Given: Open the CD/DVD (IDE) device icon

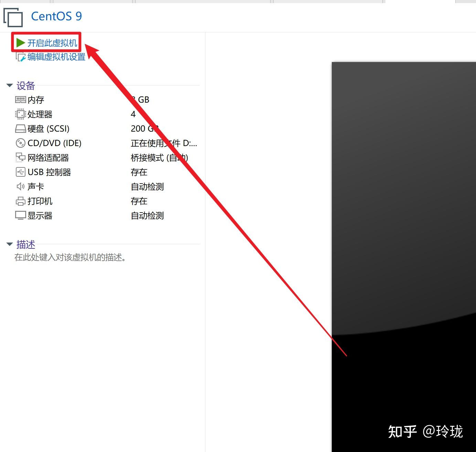Looking at the screenshot, I should [x=21, y=143].
